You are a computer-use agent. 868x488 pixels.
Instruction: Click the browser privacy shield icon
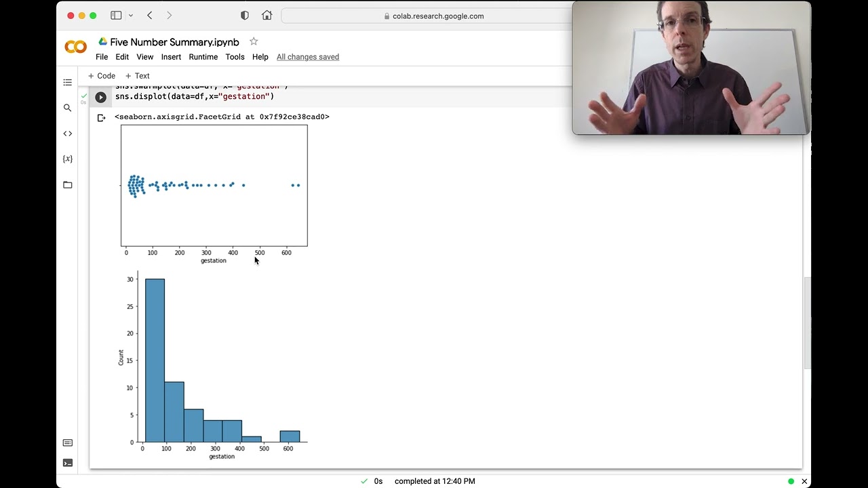coord(245,16)
